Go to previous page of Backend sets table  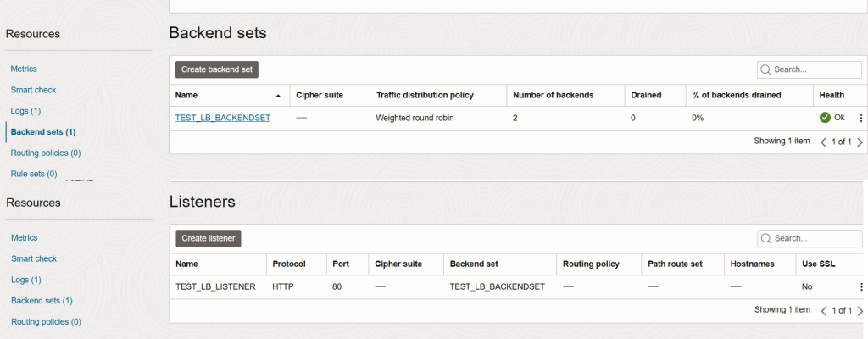pyautogui.click(x=823, y=142)
